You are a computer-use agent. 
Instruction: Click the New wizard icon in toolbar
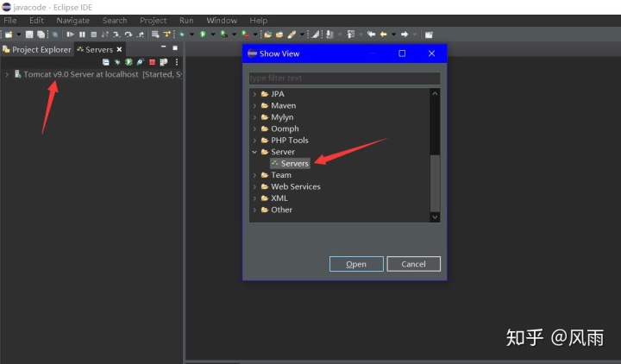pyautogui.click(x=9, y=35)
